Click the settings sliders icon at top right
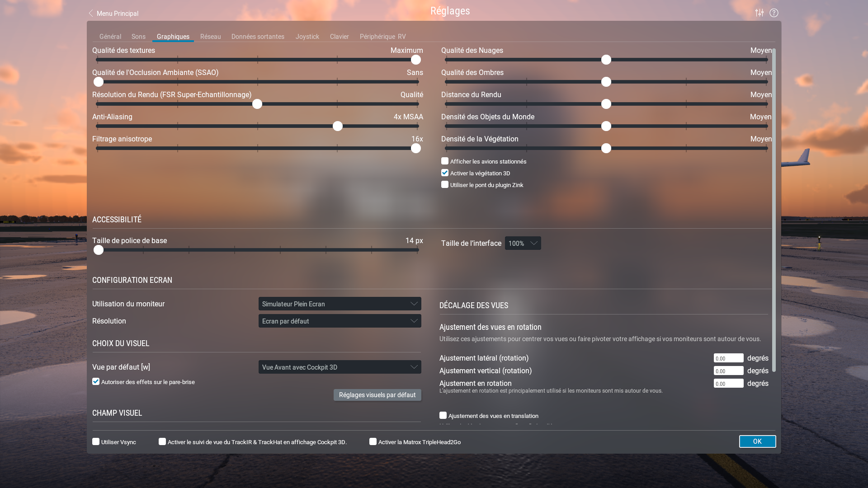 [759, 13]
